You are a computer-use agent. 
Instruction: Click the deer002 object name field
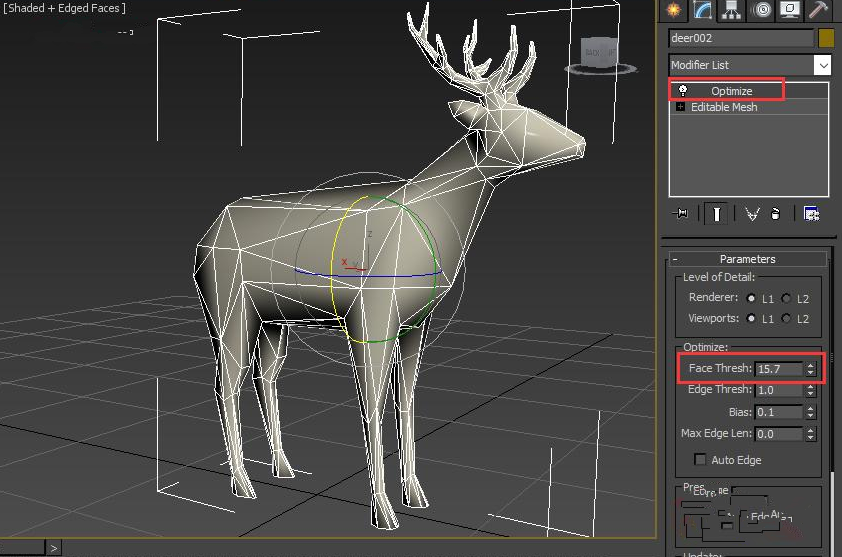pos(742,38)
